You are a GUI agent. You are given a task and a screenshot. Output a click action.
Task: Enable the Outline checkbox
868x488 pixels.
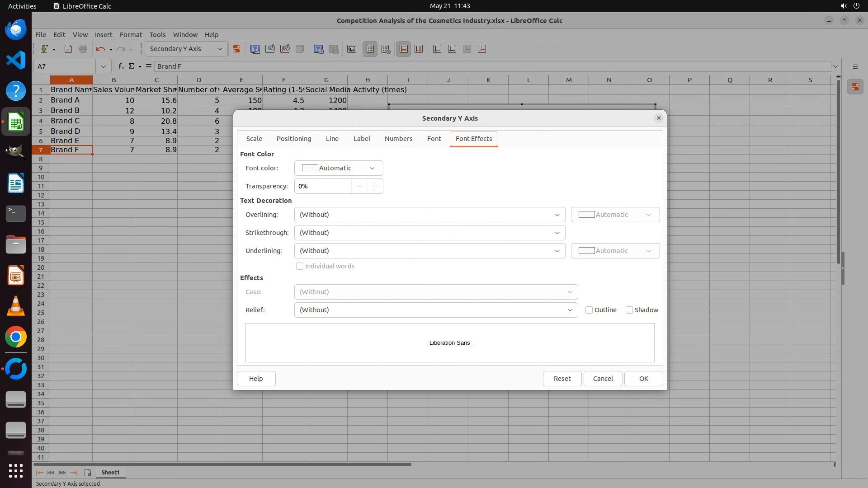589,310
